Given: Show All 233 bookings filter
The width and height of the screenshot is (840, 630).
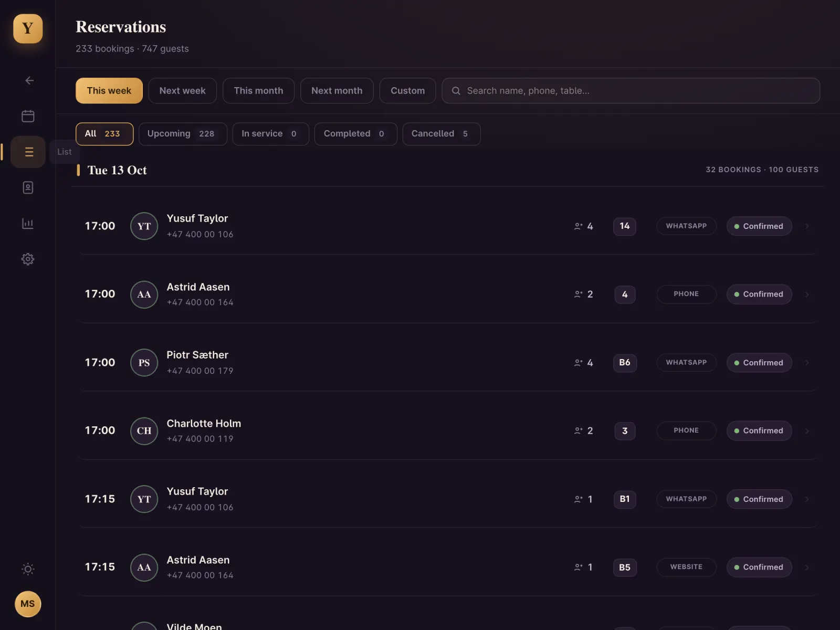Looking at the screenshot, I should [104, 134].
